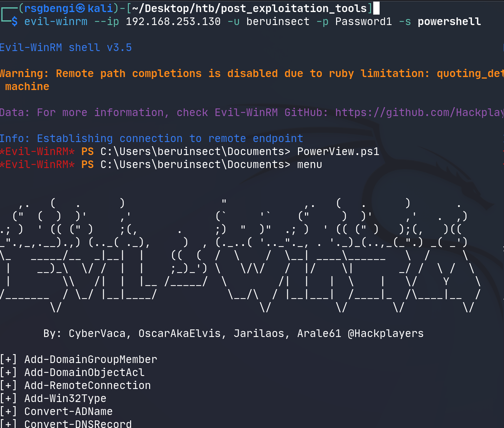This screenshot has height=428, width=504.
Task: Click the bold 'powershell' argument
Action: [x=449, y=22]
